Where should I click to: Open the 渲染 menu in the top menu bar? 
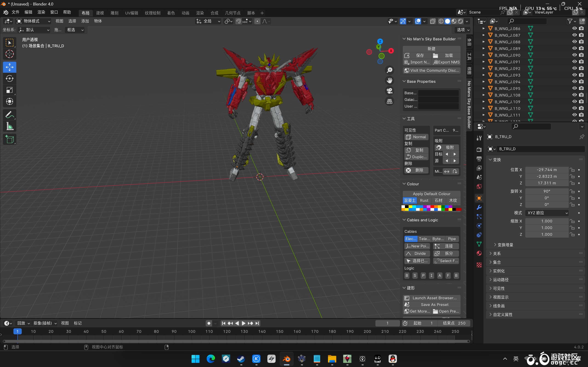pyautogui.click(x=41, y=12)
